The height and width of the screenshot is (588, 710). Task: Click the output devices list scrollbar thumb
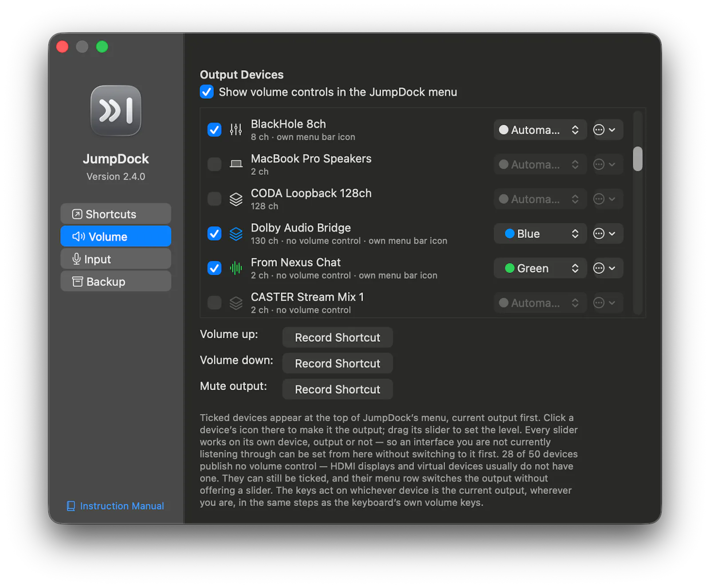pos(638,159)
